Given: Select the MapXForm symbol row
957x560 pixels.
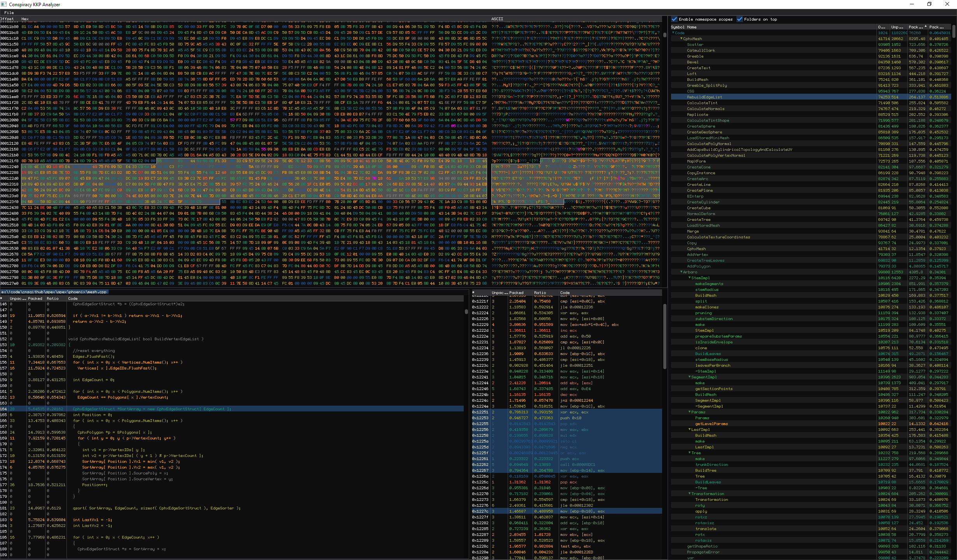Looking at the screenshot, I should point(810,161).
